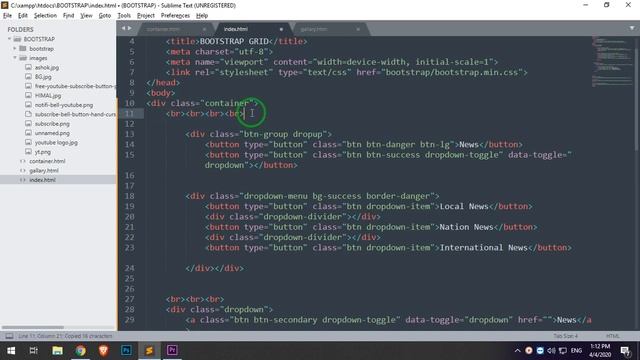640x360 pixels.
Task: Close the gallary.html tab
Action: [358, 29]
